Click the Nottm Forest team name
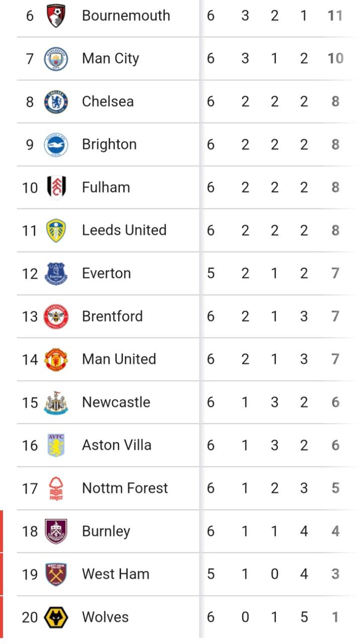The width and height of the screenshot is (358, 644). click(125, 488)
